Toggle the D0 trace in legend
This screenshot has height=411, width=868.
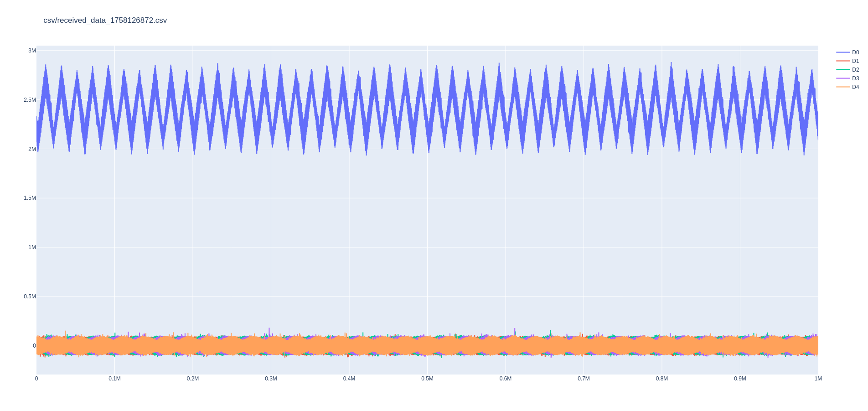click(x=855, y=52)
